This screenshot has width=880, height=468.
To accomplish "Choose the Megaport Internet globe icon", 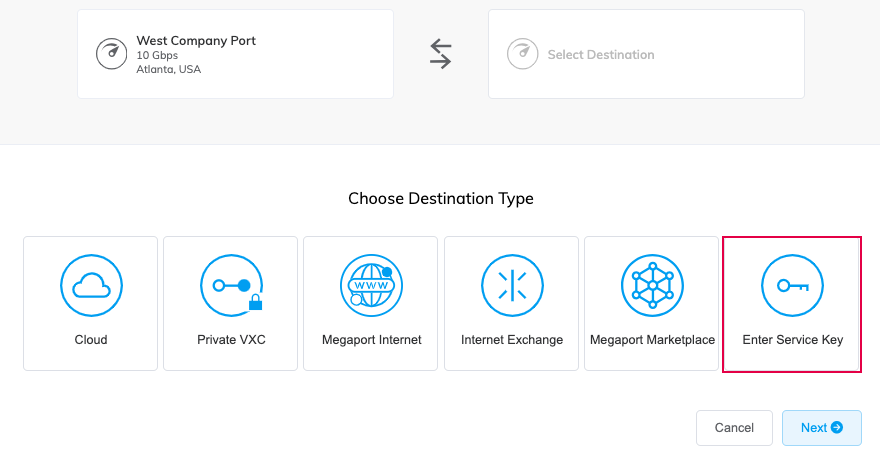I will (371, 285).
